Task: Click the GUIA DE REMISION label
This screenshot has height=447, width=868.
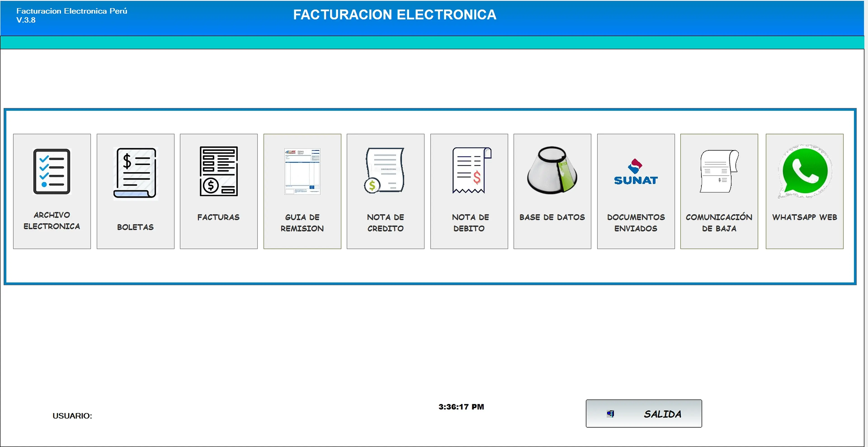Action: 302,223
